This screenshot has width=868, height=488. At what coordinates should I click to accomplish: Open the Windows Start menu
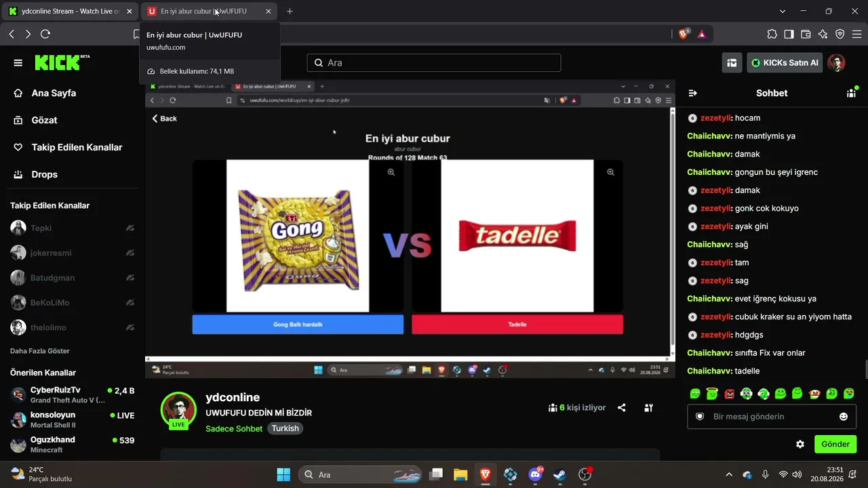(x=283, y=474)
